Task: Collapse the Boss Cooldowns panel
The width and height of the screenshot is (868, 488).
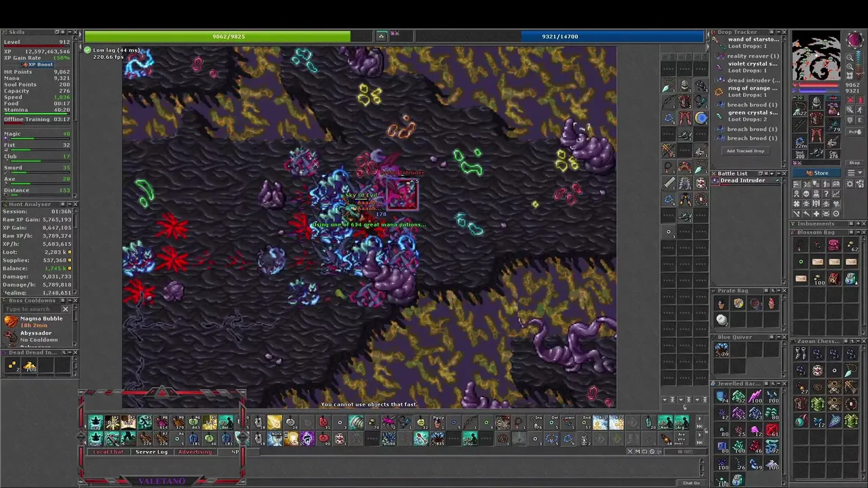Action: (x=70, y=300)
